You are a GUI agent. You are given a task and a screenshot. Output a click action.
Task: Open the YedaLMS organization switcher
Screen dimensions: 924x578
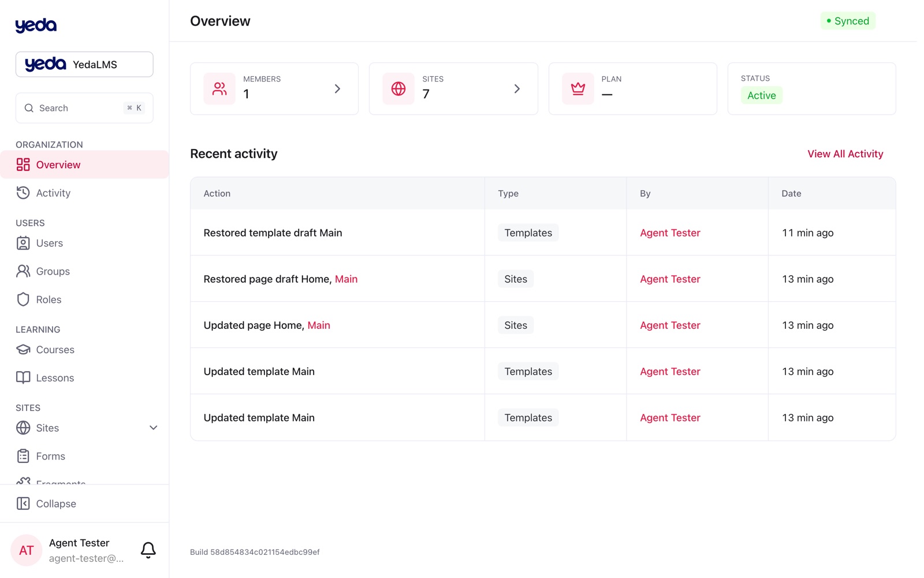84,64
